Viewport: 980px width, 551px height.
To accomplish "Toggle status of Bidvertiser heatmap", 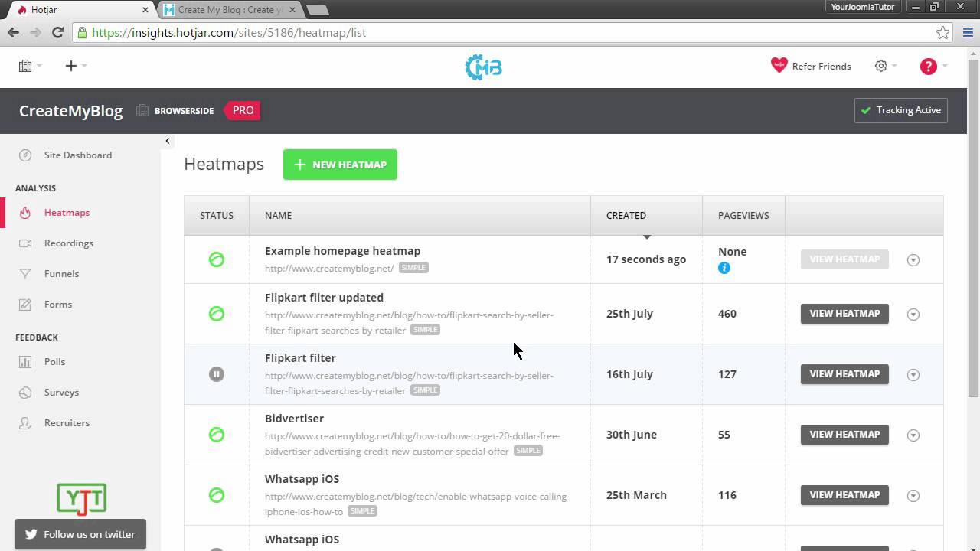I will (x=217, y=435).
